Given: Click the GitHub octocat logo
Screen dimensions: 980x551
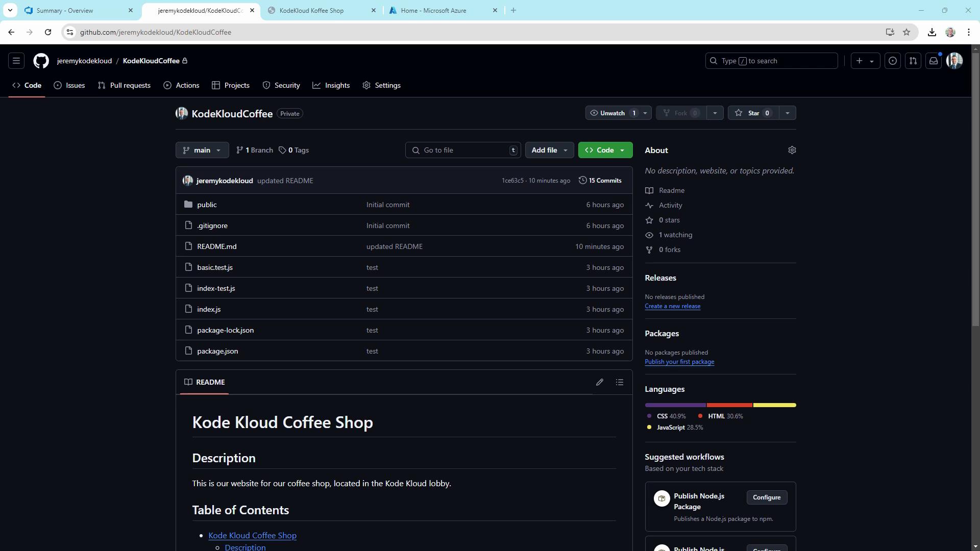Looking at the screenshot, I should coord(41,61).
